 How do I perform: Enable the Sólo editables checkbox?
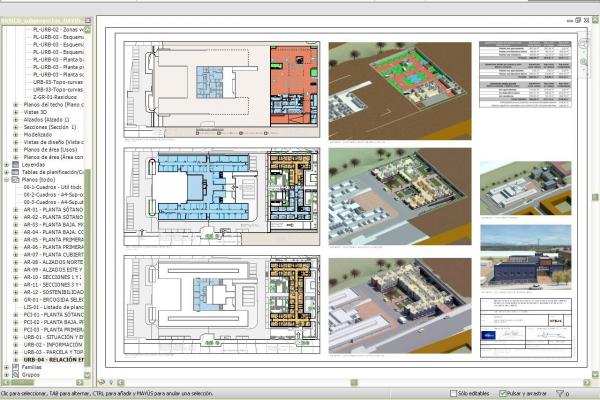tap(455, 393)
